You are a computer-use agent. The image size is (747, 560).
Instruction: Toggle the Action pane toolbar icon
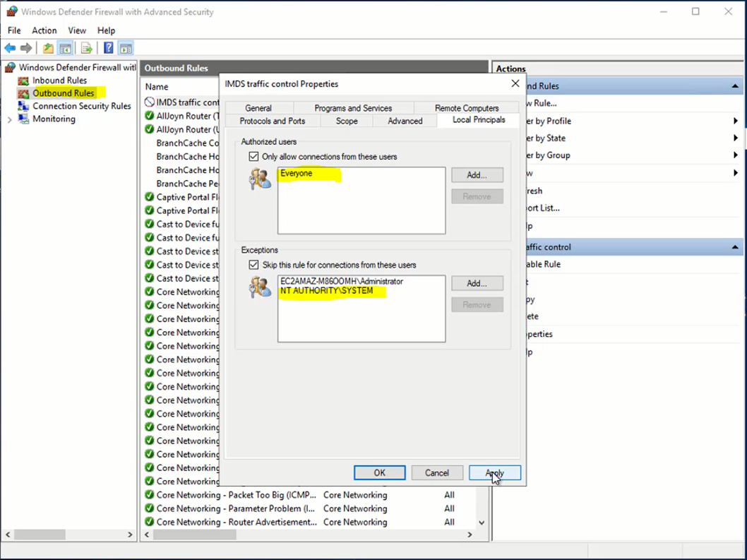(126, 47)
